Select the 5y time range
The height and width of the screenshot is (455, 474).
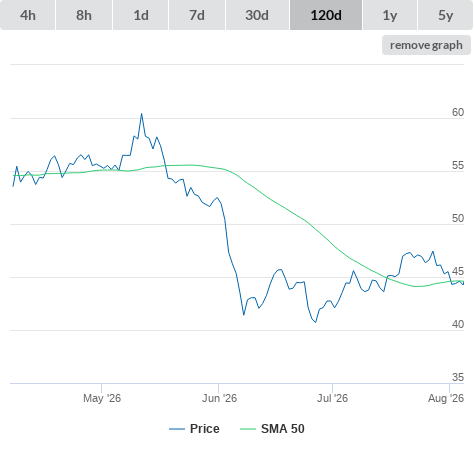point(445,15)
